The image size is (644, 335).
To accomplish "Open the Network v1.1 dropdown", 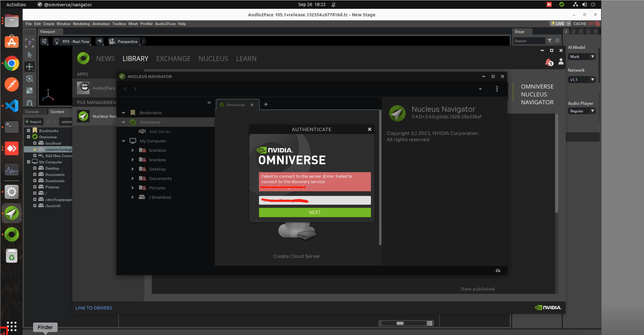I will point(582,79).
